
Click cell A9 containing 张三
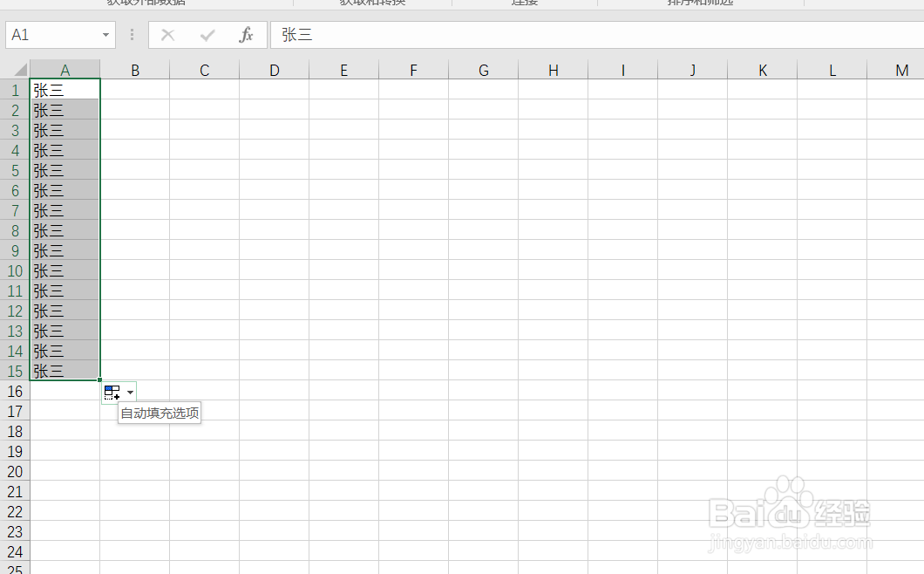pyautogui.click(x=65, y=250)
